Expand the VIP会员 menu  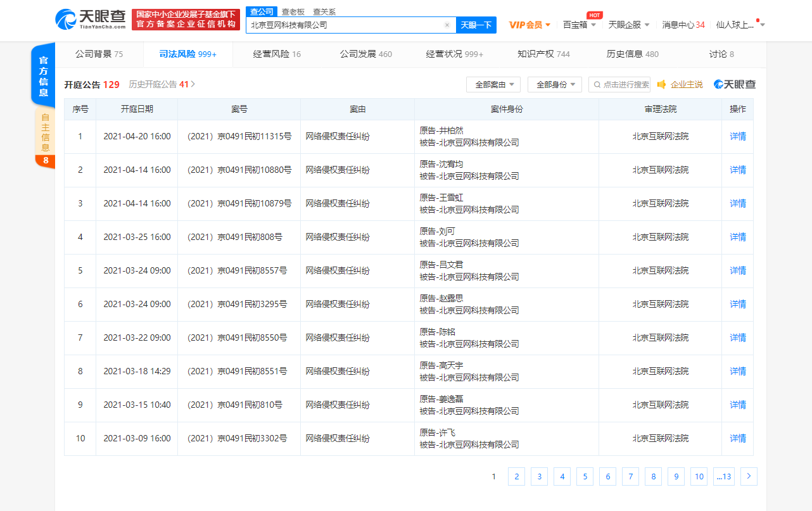[x=530, y=25]
